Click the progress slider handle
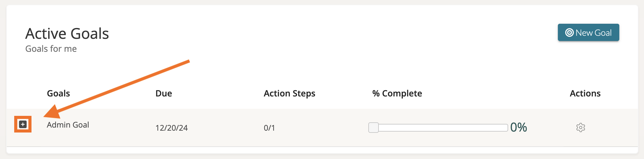 [374, 128]
